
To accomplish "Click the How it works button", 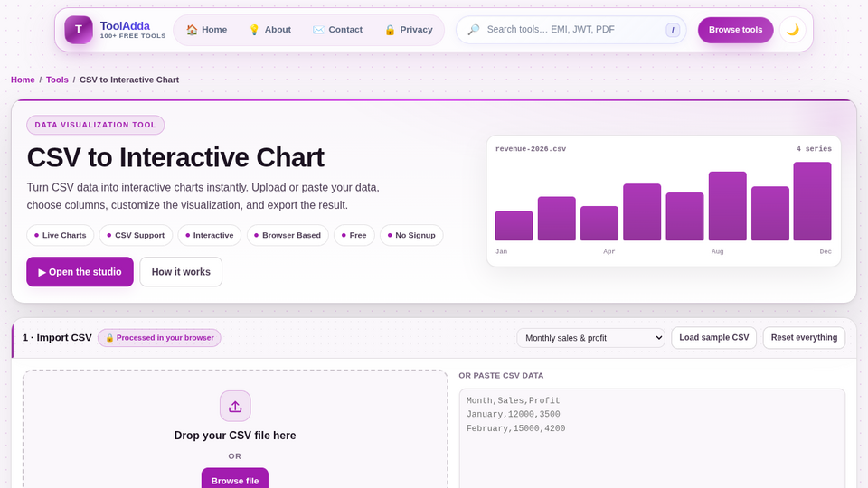I will click(x=181, y=272).
